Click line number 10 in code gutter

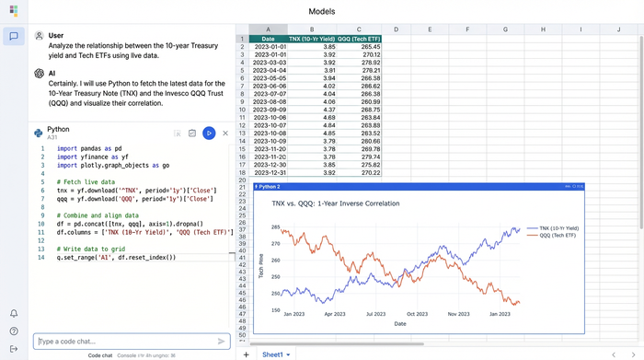[x=41, y=224]
